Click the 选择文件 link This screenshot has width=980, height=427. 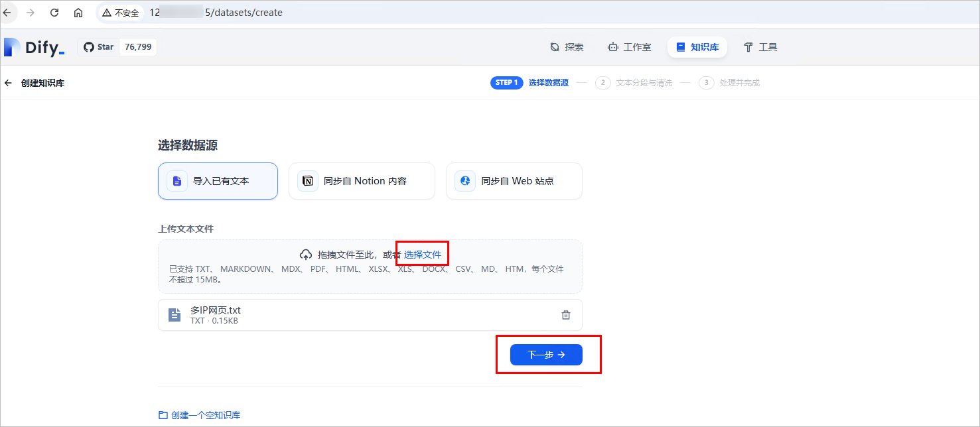point(423,255)
